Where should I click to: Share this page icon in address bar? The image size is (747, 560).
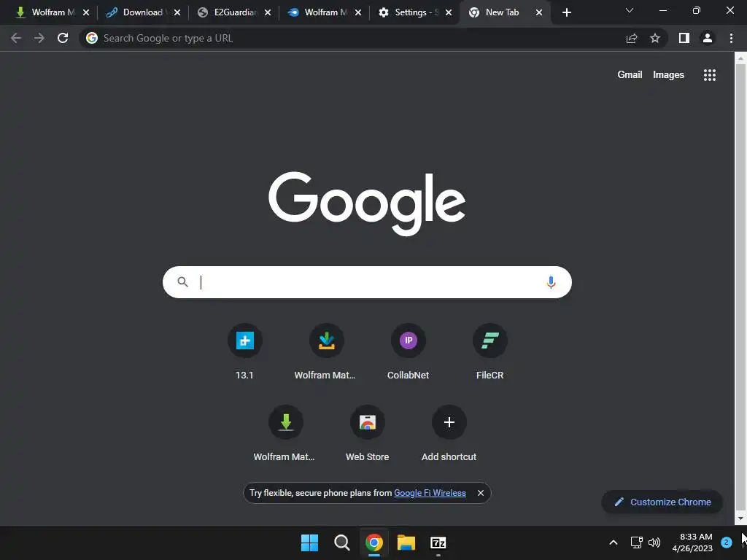(x=632, y=38)
